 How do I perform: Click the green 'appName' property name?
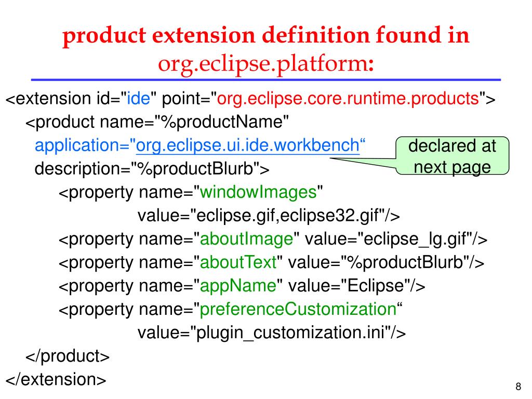(x=238, y=286)
